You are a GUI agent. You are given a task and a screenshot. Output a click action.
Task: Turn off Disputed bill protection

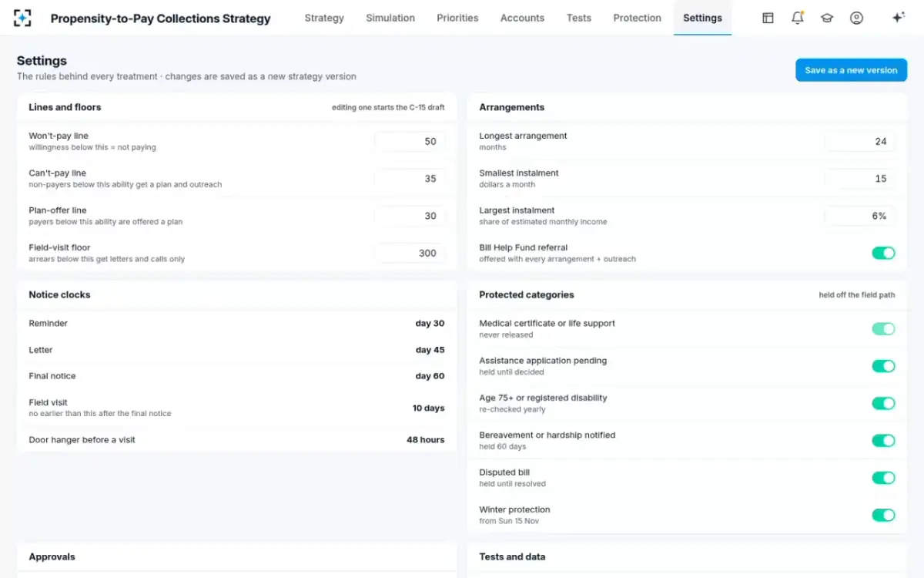point(883,478)
